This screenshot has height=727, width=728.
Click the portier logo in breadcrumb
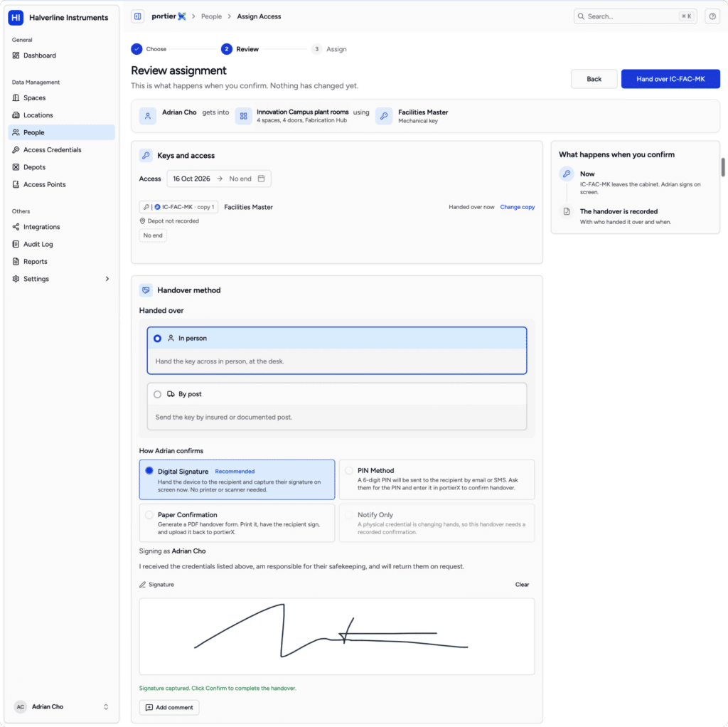click(169, 16)
